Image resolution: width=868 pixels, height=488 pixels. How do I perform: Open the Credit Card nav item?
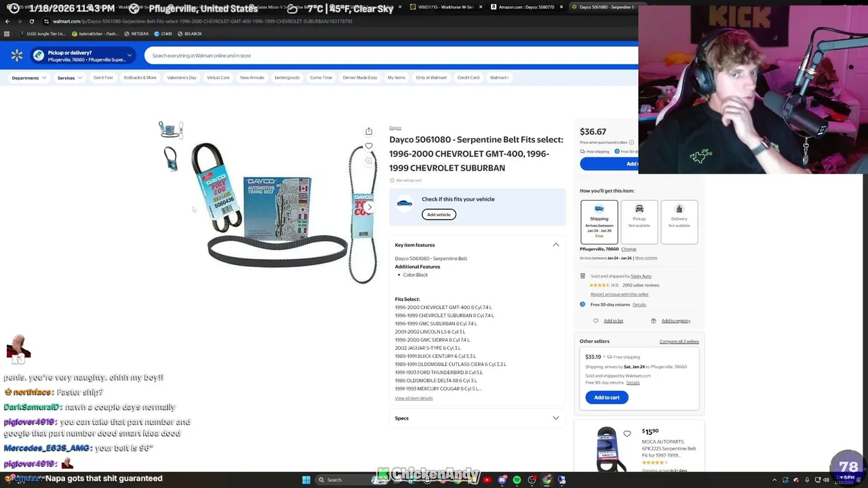pos(469,77)
